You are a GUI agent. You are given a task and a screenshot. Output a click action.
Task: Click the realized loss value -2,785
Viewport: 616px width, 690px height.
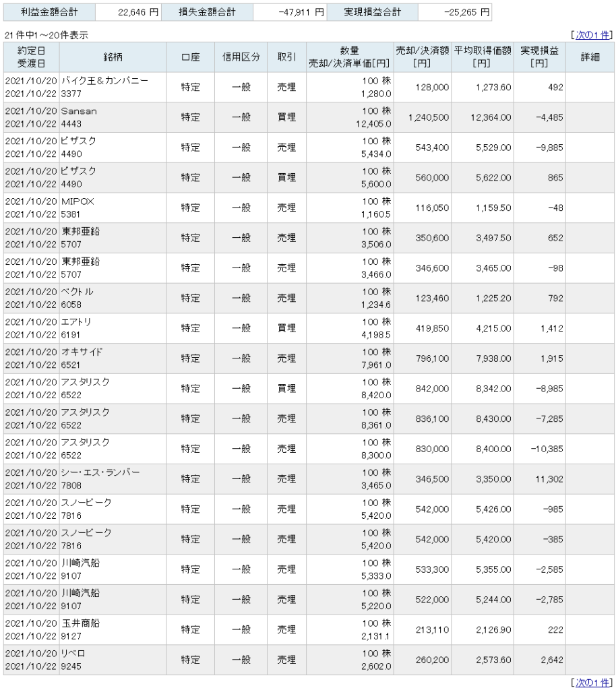coord(549,600)
